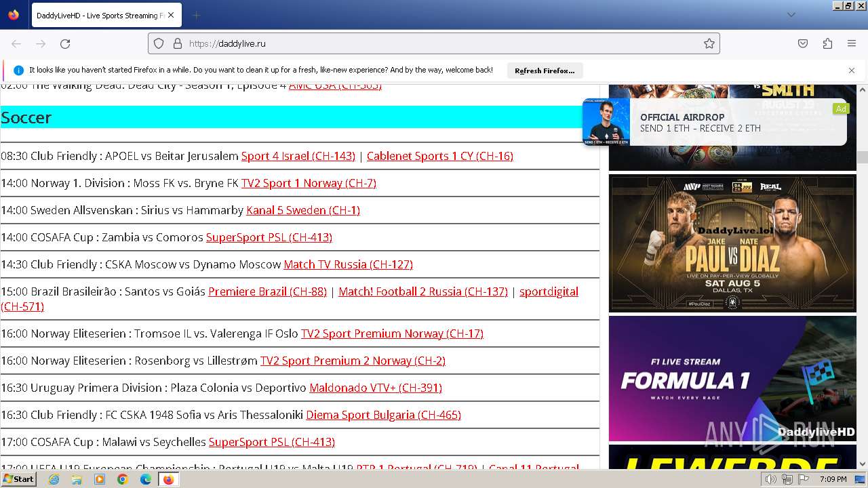Click the Official Airdrop ad popup

(714, 122)
